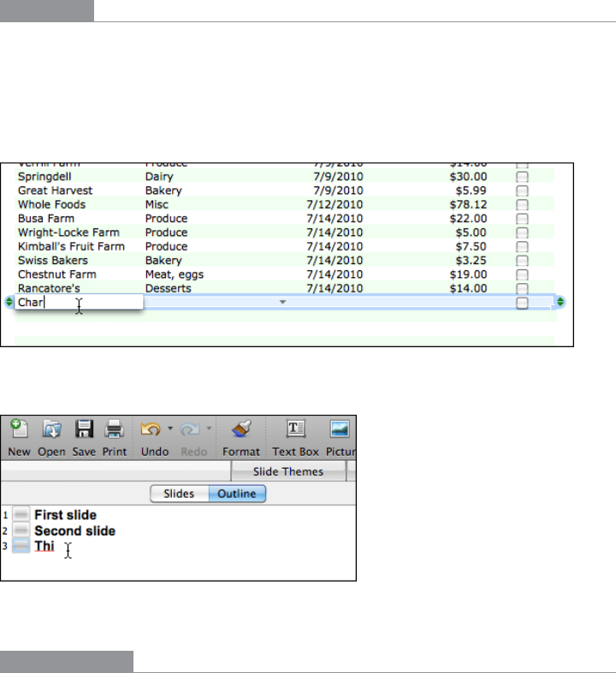Check the box in Swiss Bakers row
This screenshot has width=616, height=673.
[x=522, y=261]
